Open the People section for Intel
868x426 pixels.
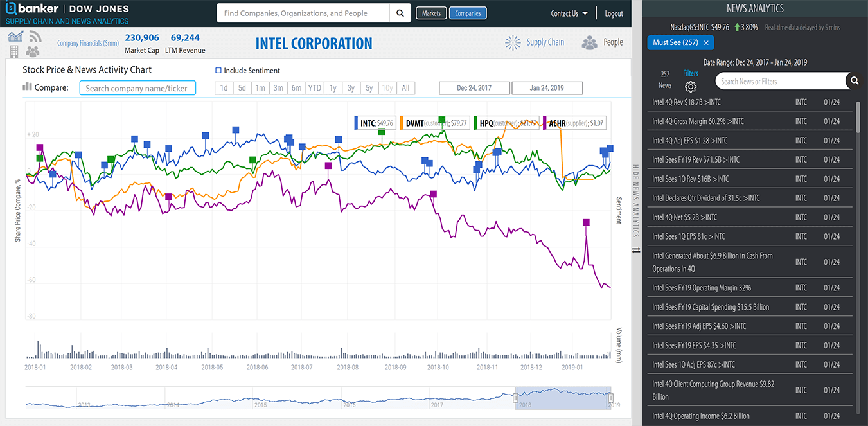point(602,42)
